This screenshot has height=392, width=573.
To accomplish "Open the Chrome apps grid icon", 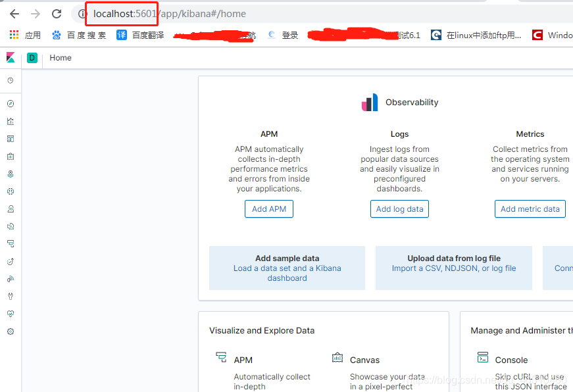I will coord(14,34).
